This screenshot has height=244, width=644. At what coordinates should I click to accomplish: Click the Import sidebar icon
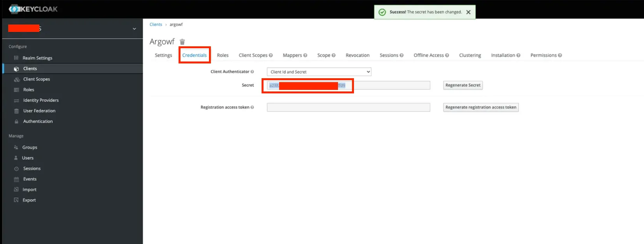16,190
